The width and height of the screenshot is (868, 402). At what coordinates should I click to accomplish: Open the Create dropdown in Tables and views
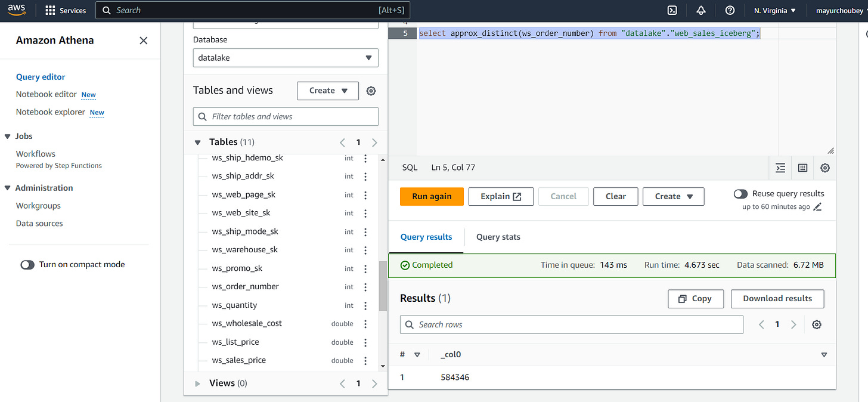pos(328,91)
